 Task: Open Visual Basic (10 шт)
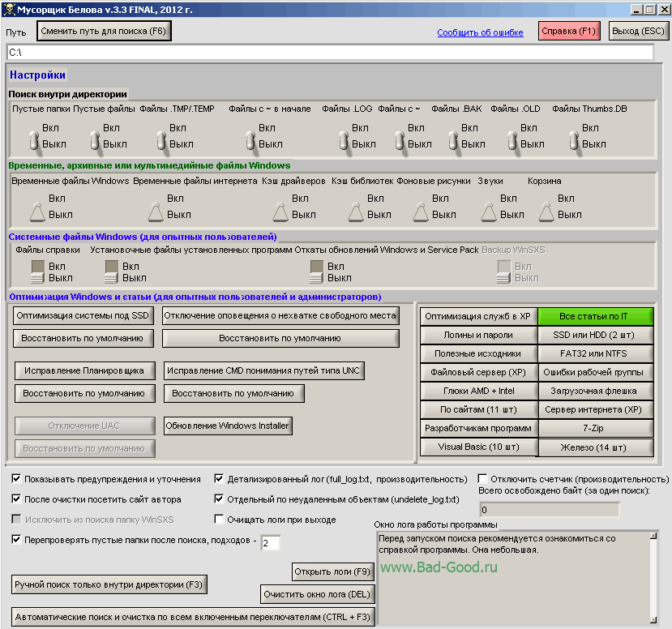[x=478, y=447]
